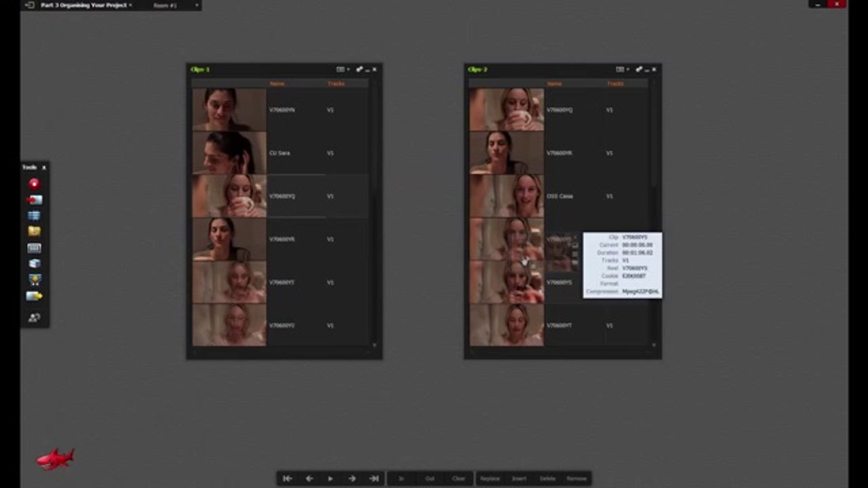
Task: Click the CU Sara clip name
Action: coord(279,153)
